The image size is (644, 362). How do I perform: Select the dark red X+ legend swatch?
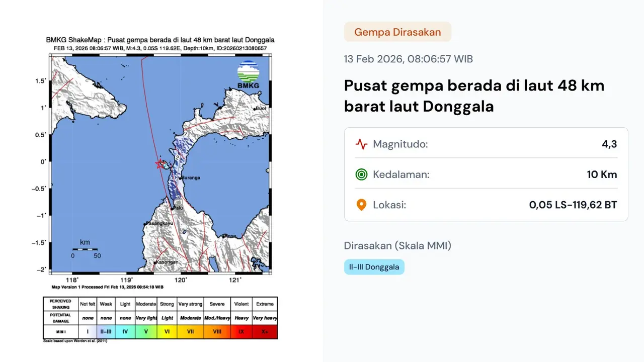[264, 332]
